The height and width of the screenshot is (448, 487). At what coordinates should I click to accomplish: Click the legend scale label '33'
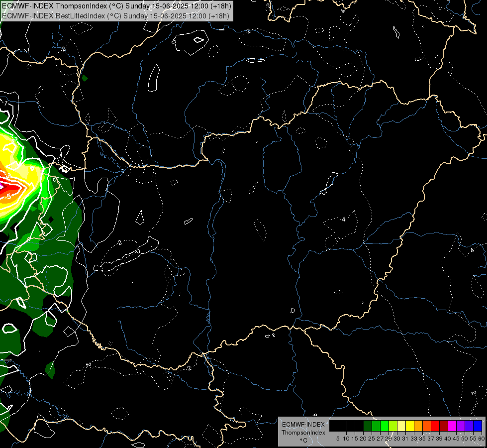(414, 439)
